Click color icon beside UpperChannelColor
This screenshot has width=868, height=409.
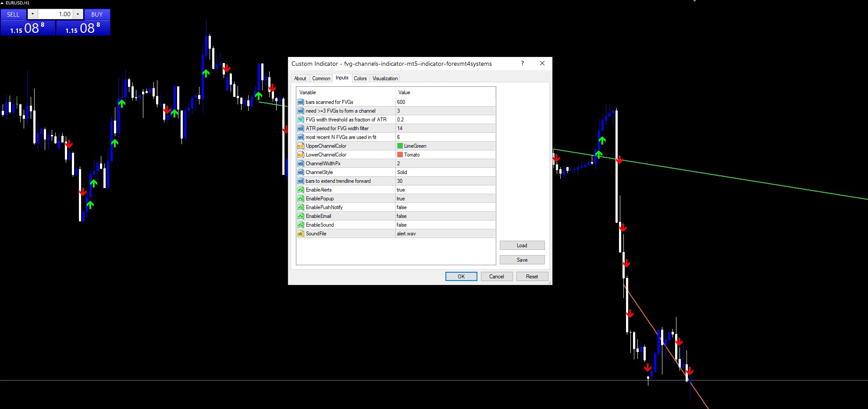[300, 146]
